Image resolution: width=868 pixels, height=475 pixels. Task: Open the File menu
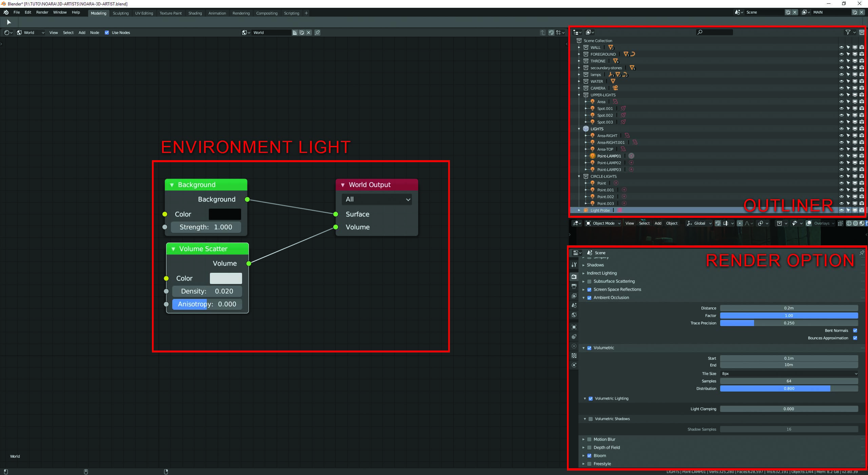pyautogui.click(x=17, y=12)
